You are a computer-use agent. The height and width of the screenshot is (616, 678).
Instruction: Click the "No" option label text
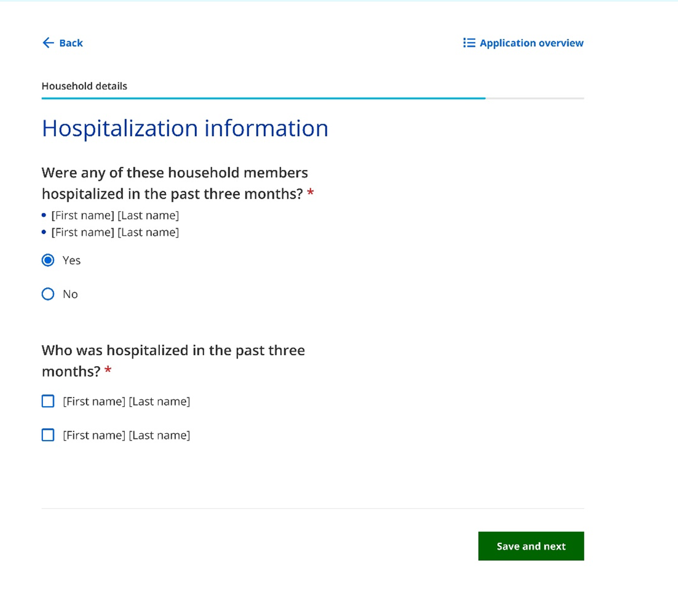coord(70,294)
